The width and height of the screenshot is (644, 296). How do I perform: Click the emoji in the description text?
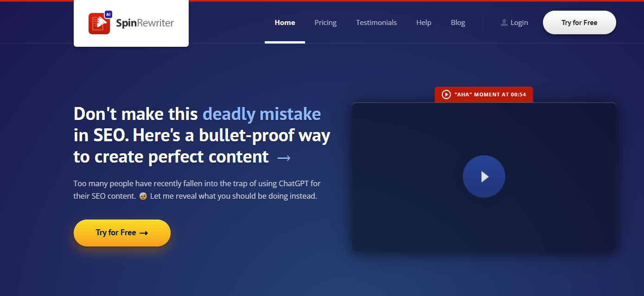coord(143,196)
